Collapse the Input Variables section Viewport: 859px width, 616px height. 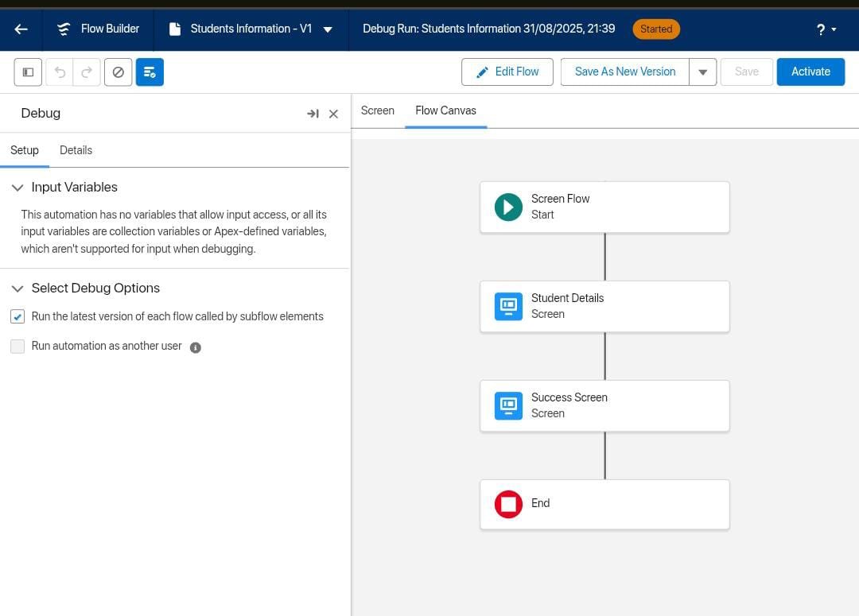point(17,187)
